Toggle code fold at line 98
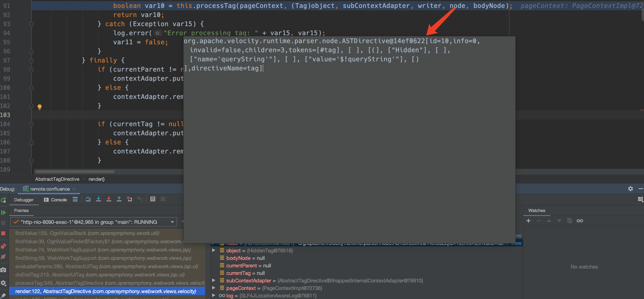Screen dimensions: 644x299 click(x=31, y=70)
